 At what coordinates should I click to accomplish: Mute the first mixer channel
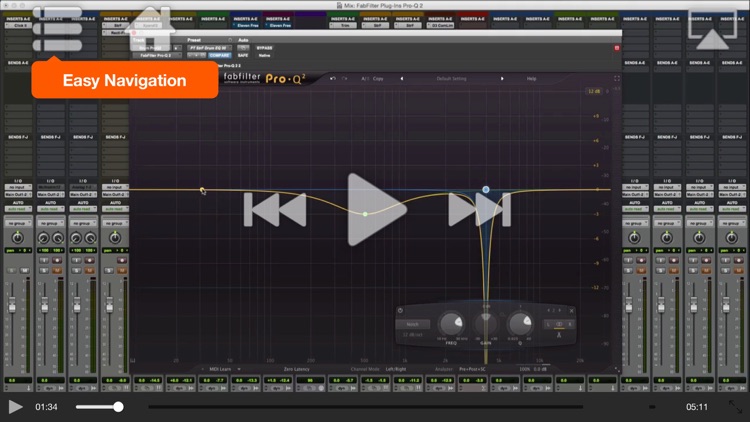(x=24, y=270)
